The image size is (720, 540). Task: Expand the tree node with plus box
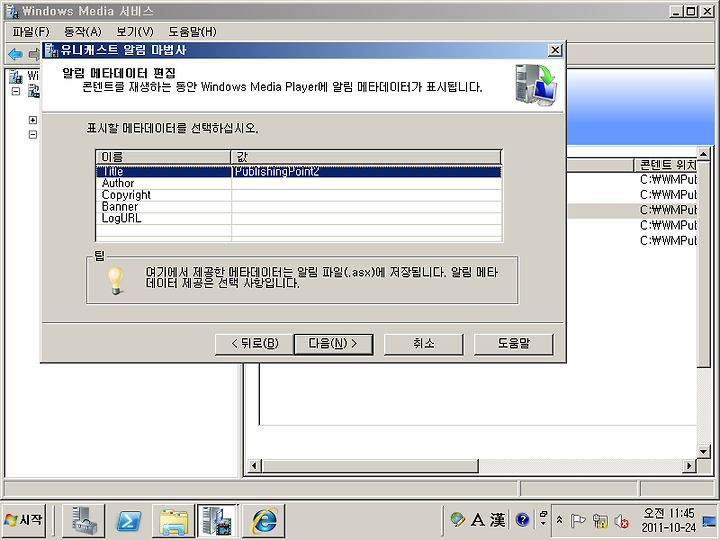33,120
